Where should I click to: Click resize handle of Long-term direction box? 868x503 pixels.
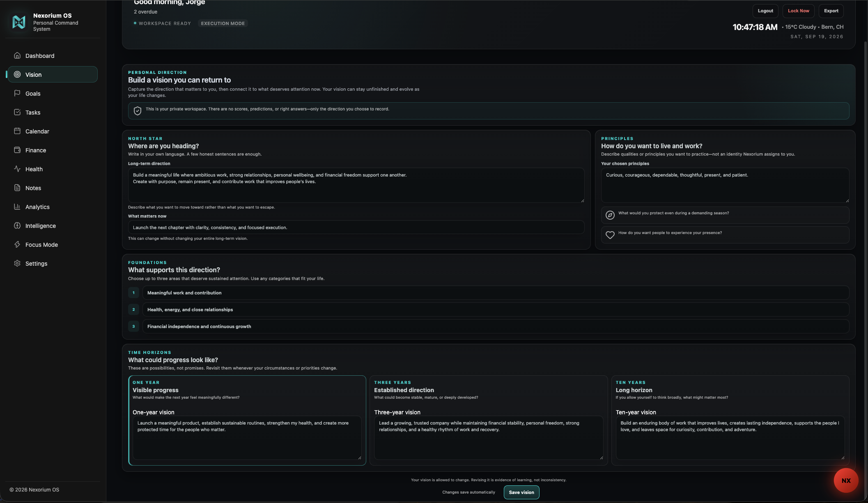click(582, 200)
